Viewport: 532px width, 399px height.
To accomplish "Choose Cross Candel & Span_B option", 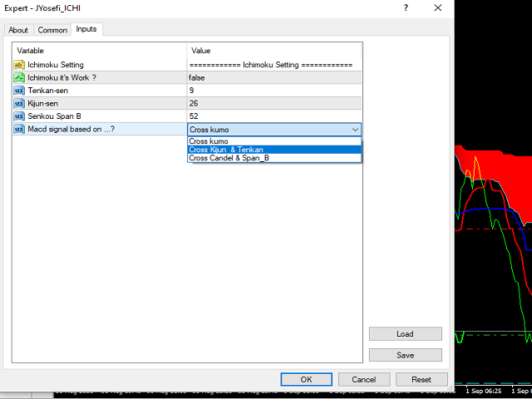I will (x=274, y=158).
